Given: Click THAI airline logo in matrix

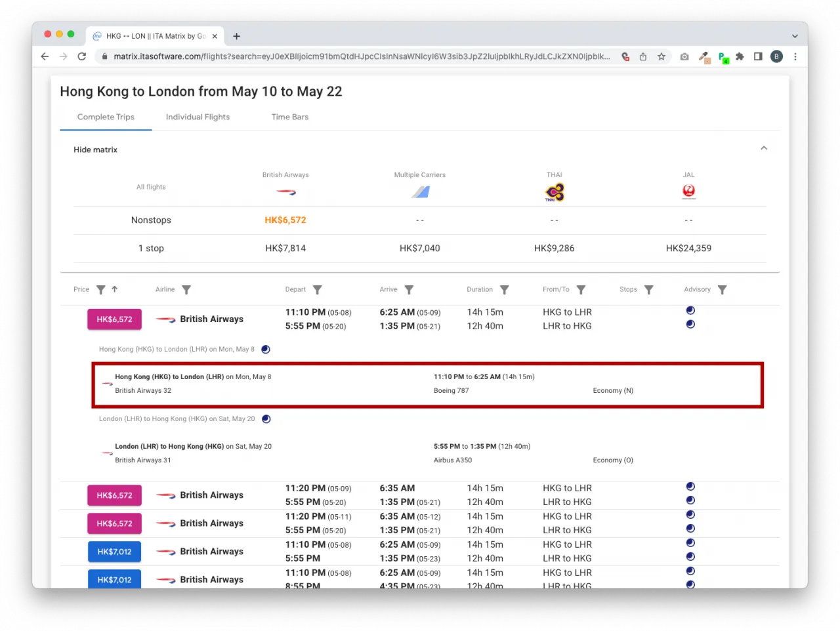Looking at the screenshot, I should [x=555, y=192].
